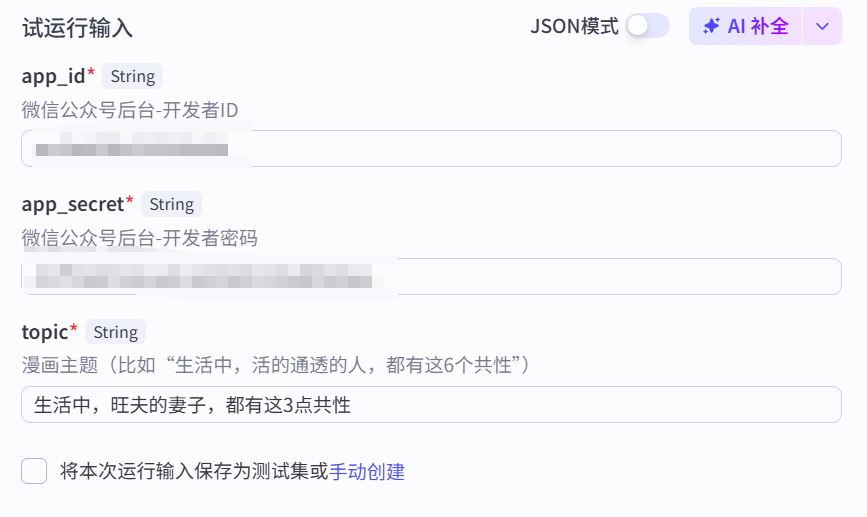The height and width of the screenshot is (517, 867).
Task: Toggle the JSON模式 switch
Action: (x=647, y=26)
